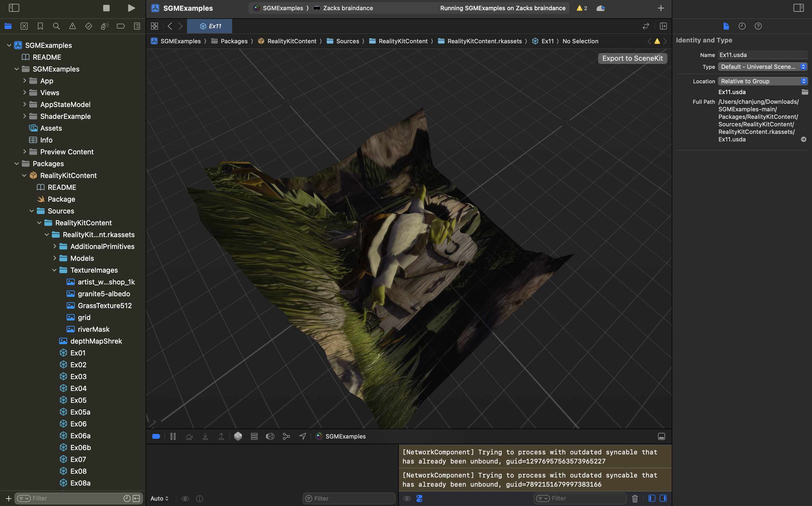Open the Debug Memory Graph tool

[286, 436]
